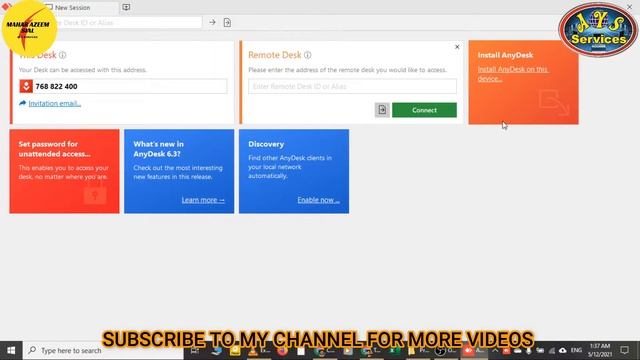Expand hidden system tray icons chevron
Viewport: 640px width, 360px height.
(x=495, y=350)
